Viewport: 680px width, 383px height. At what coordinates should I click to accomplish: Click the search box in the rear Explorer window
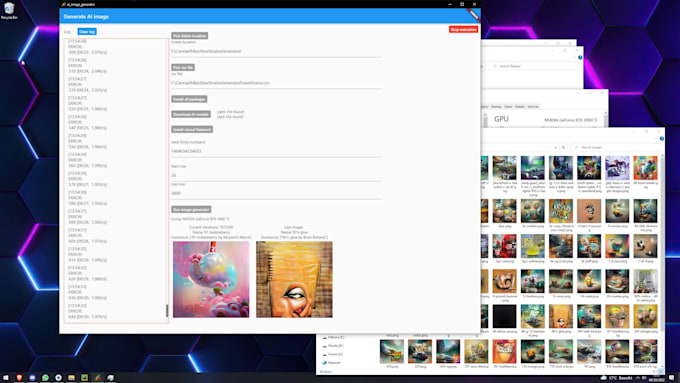pyautogui.click(x=534, y=66)
